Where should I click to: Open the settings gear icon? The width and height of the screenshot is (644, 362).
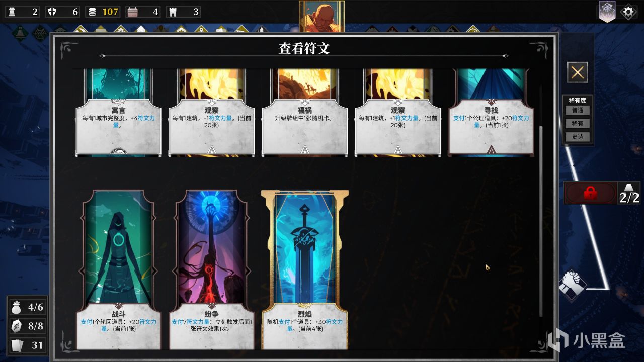(x=628, y=12)
